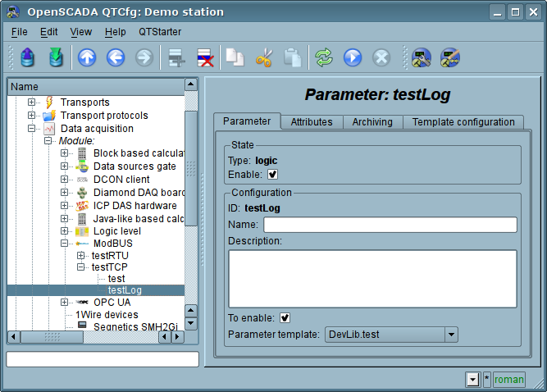The image size is (547, 392).
Task: Refresh the page with the green arrows icon
Action: click(325, 57)
